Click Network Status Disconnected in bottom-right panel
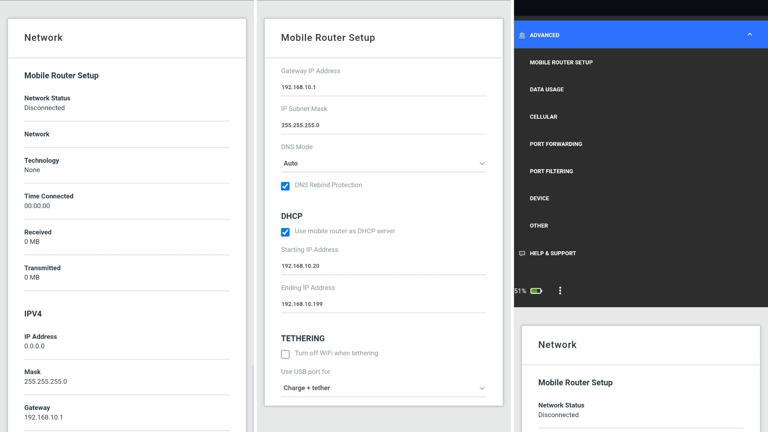768x432 pixels. (558, 415)
